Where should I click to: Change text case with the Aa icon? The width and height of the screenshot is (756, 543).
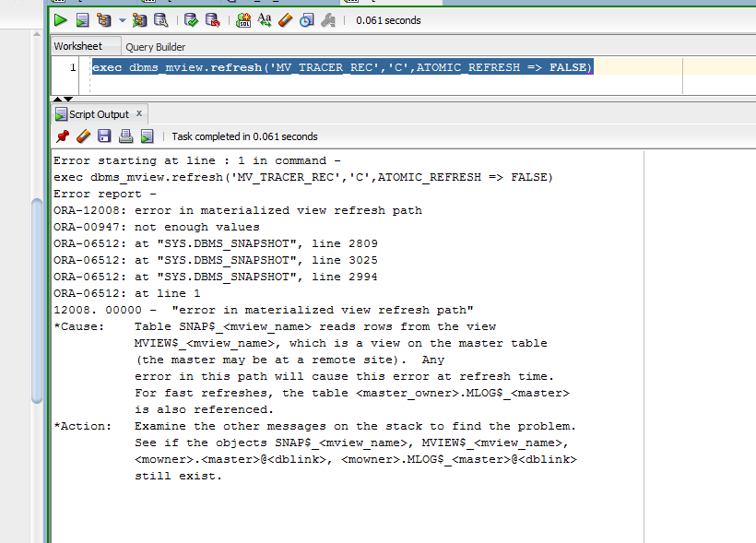(265, 19)
